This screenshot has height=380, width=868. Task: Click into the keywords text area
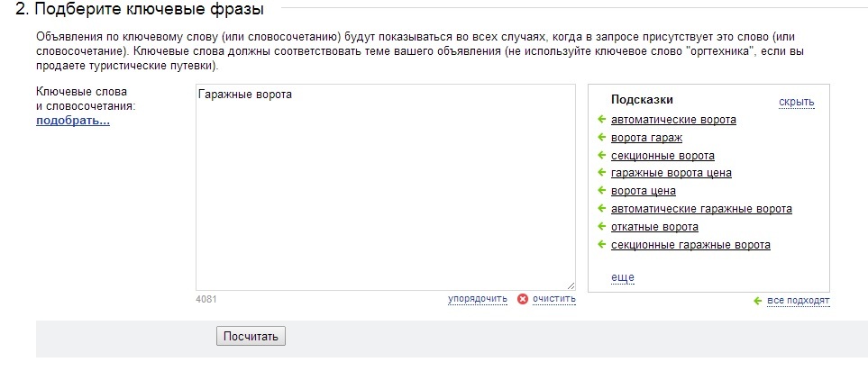385,187
